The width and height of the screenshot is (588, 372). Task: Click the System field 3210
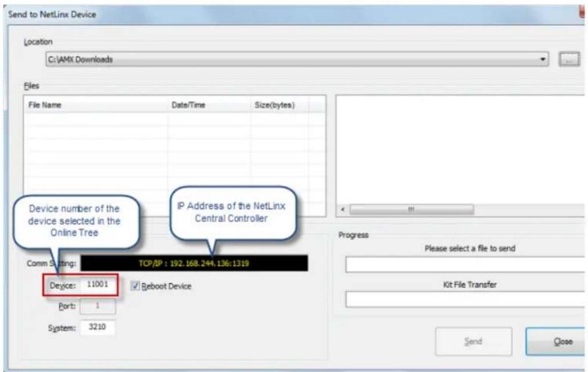[98, 327]
